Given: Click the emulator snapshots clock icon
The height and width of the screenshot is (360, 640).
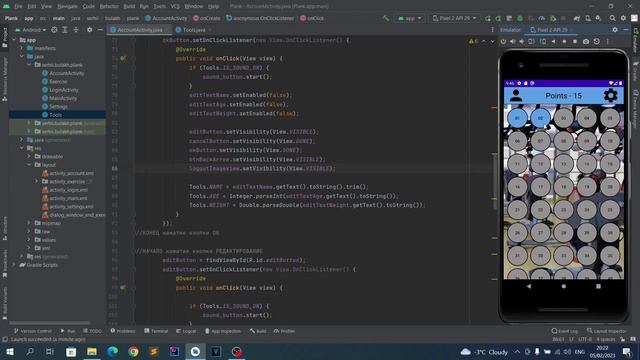Looking at the screenshot, I should coord(597,42).
